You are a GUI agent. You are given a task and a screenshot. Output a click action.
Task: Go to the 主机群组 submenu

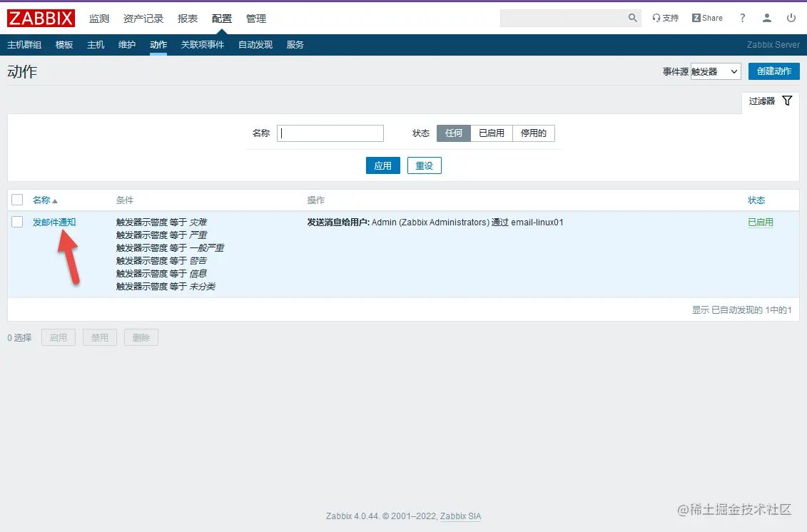click(24, 45)
